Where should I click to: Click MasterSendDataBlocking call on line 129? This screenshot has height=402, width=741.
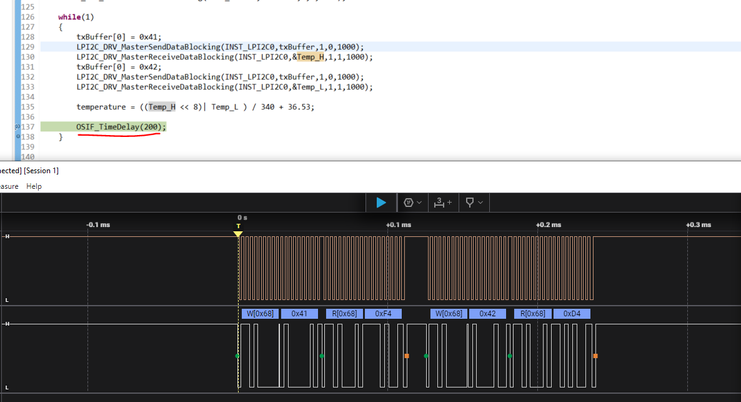click(x=220, y=47)
